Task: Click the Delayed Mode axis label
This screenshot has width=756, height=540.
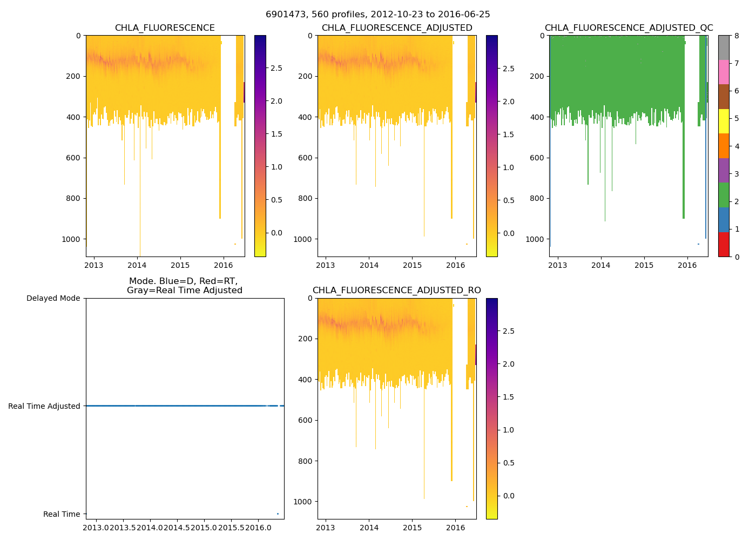Action: (53, 298)
